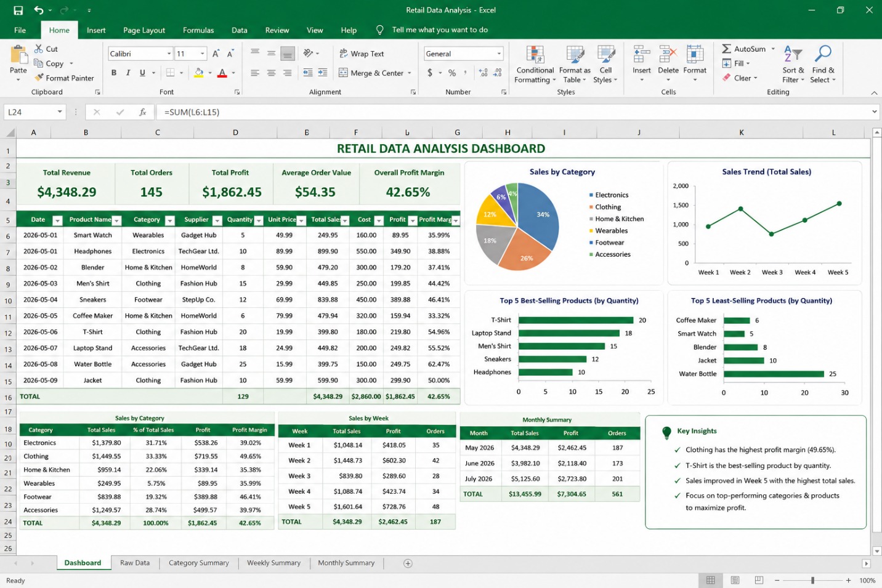Open the General number format dropdown
The image size is (882, 588).
click(x=499, y=54)
